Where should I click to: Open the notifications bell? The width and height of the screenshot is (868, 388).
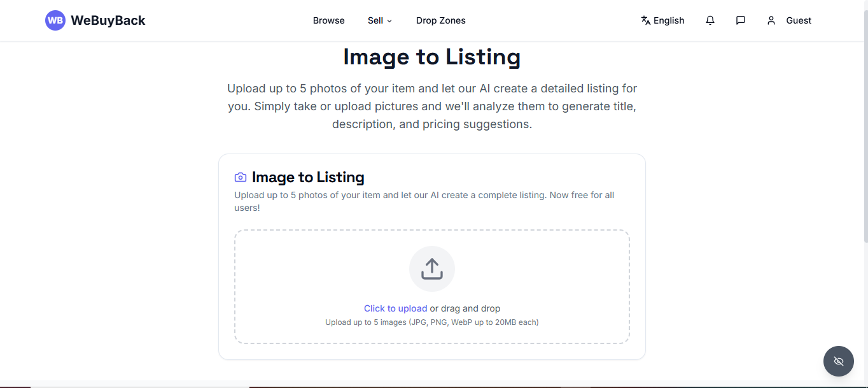[710, 20]
